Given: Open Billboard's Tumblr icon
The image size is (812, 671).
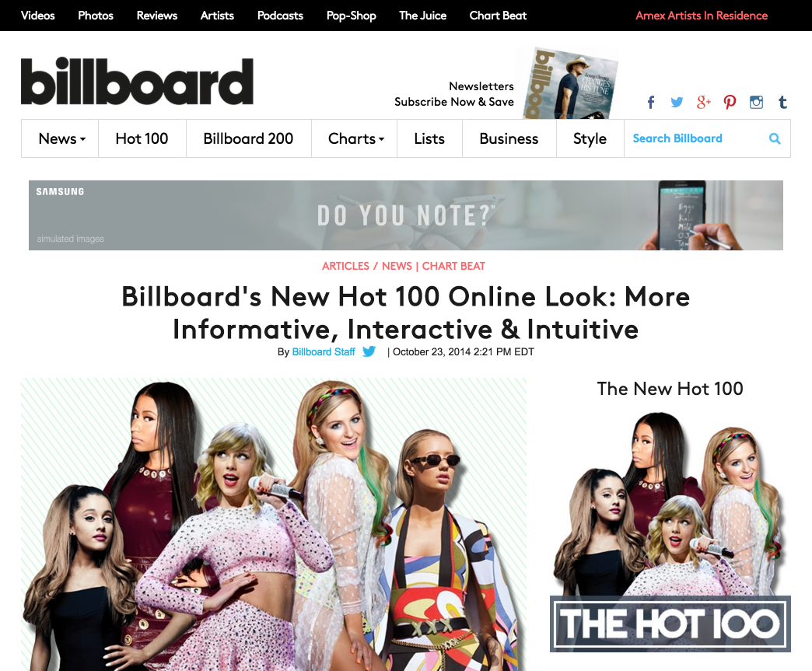Looking at the screenshot, I should point(782,102).
